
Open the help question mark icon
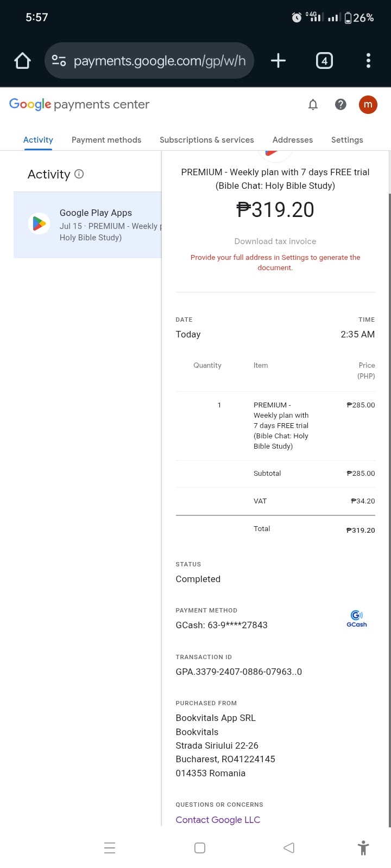pyautogui.click(x=340, y=104)
